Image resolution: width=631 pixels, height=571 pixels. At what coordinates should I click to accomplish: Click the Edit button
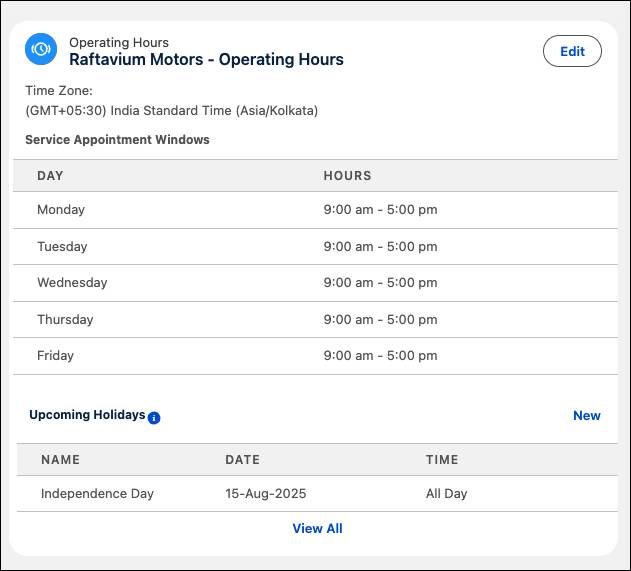point(572,51)
